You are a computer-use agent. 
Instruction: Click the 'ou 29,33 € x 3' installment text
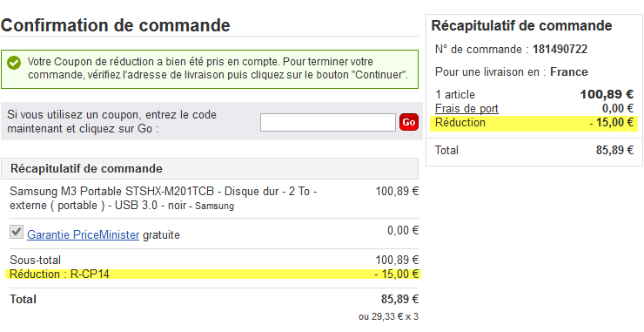[x=388, y=317]
